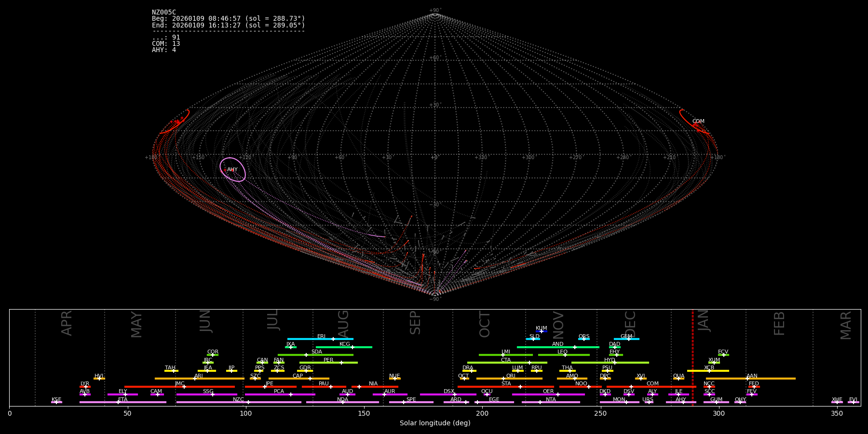Click the 'COM: 13' count line

(166, 44)
